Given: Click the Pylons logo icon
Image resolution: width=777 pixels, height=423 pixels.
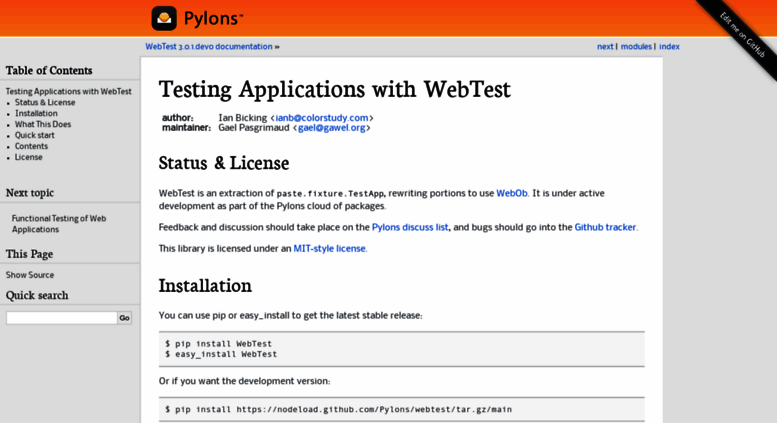Looking at the screenshot, I should (x=164, y=18).
